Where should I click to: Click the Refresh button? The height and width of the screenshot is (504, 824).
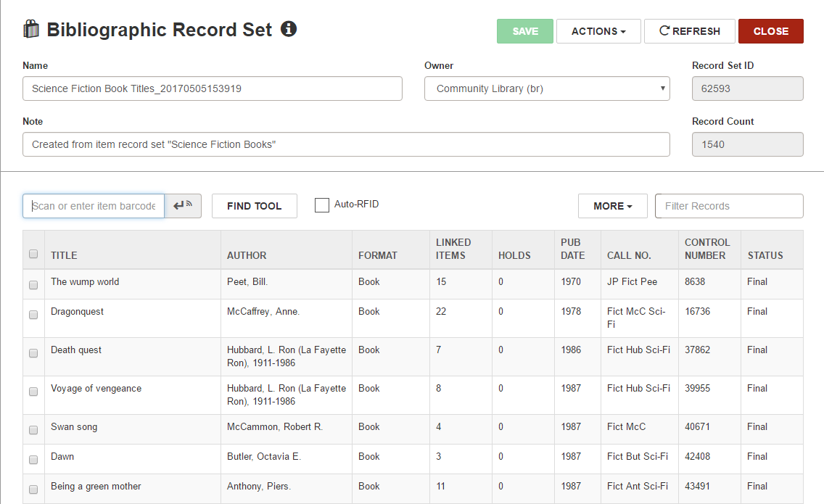[x=690, y=31]
